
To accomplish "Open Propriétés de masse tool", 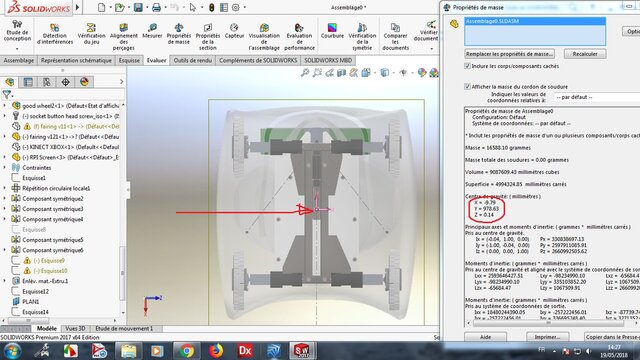I will [x=178, y=33].
